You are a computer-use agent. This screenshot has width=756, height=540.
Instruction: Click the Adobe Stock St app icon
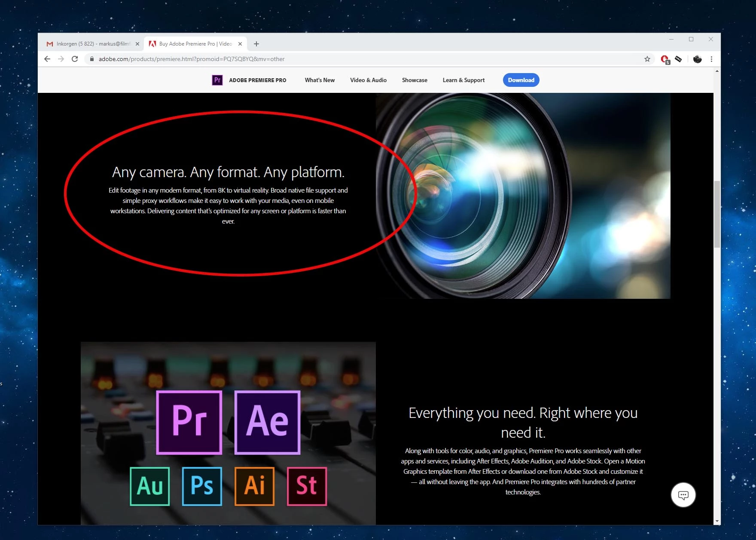click(x=307, y=486)
